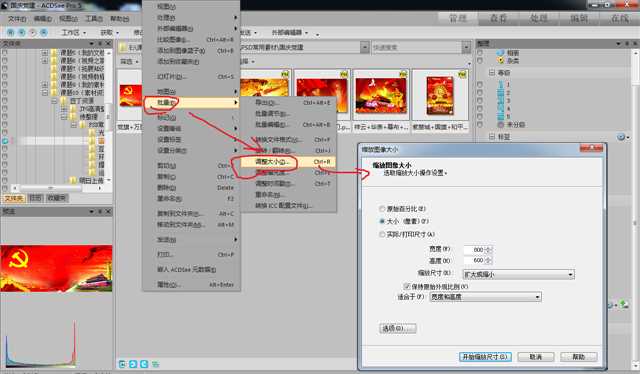This screenshot has width=640, height=374.
Task: Switch to 管理 mode tab
Action: click(458, 18)
